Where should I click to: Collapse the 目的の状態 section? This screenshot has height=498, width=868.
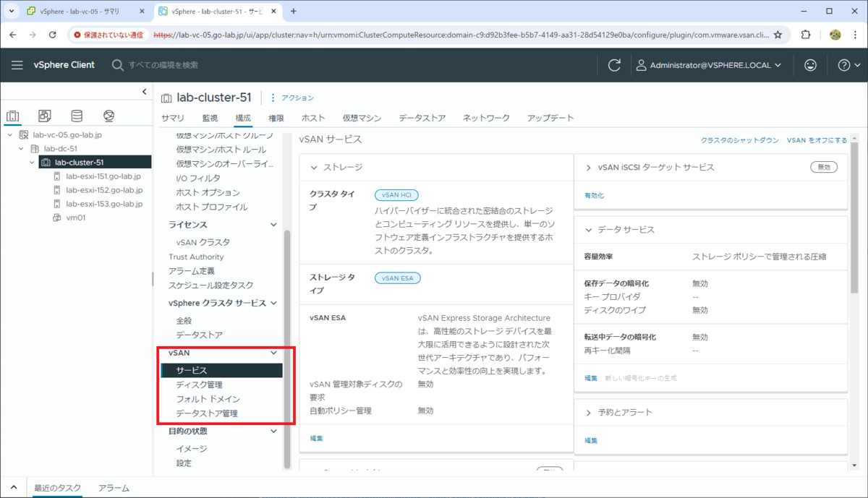273,431
